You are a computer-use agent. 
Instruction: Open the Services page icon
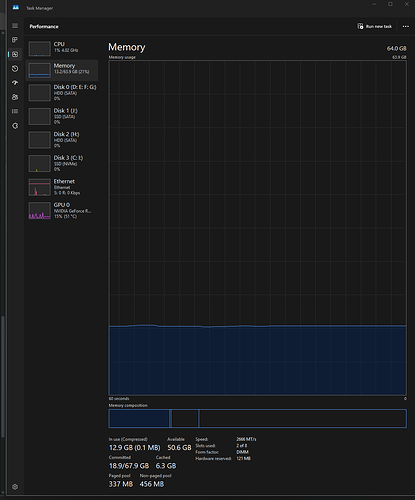15,126
